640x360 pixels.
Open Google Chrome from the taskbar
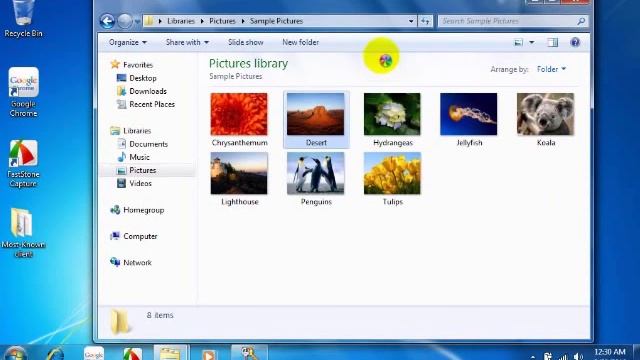coord(94,353)
